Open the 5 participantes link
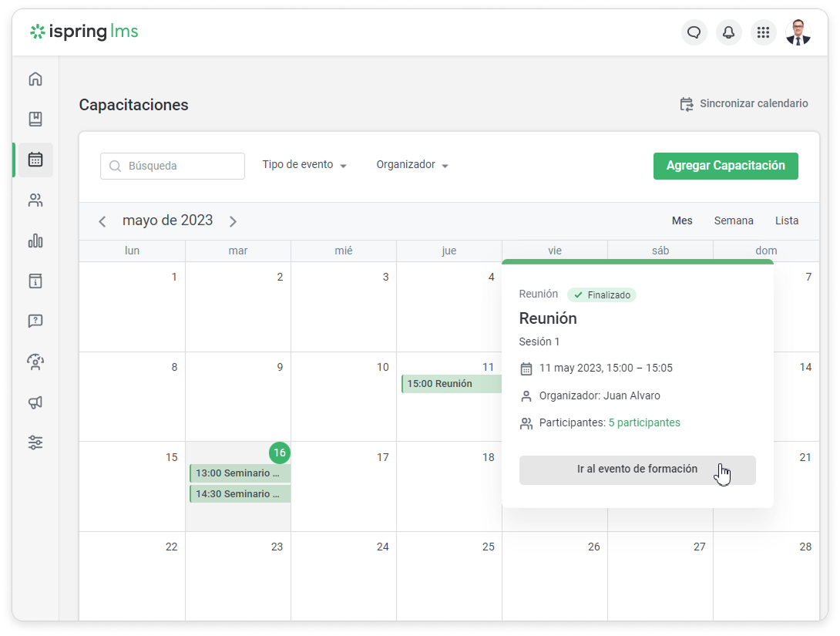Viewport: 840px width, 636px height. (x=644, y=422)
